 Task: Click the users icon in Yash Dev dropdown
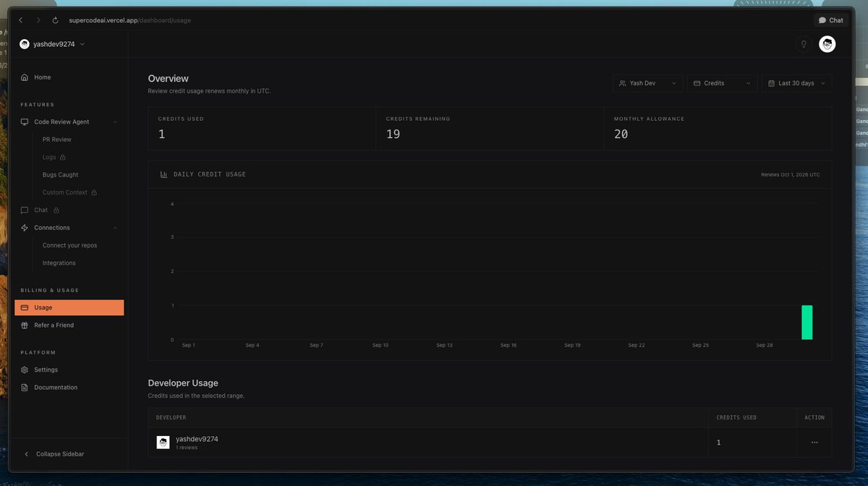[623, 83]
